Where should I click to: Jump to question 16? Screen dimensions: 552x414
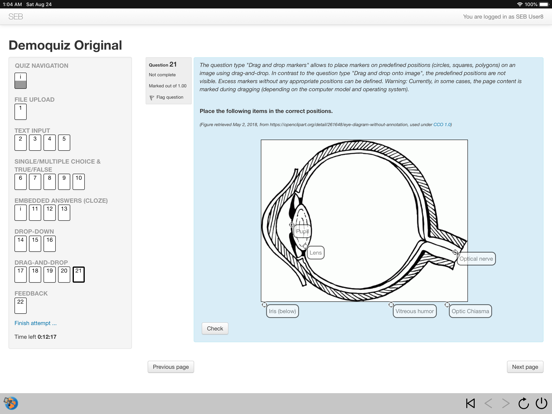tap(49, 244)
